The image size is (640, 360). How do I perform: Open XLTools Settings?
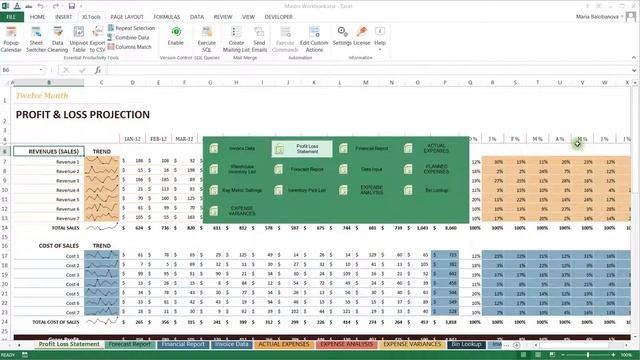(342, 36)
